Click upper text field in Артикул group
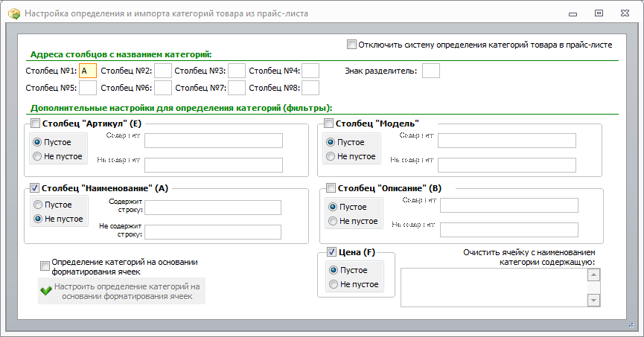This screenshot has height=337, width=644. (x=214, y=141)
